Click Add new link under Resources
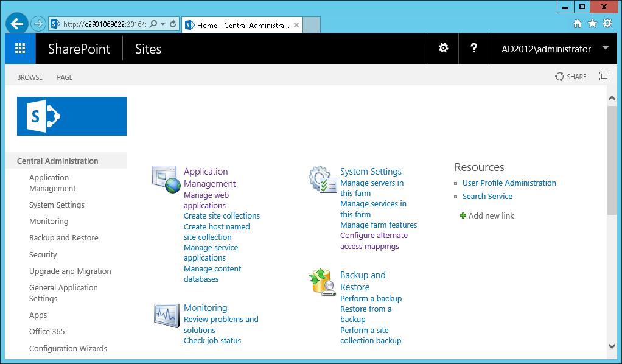 pos(491,216)
